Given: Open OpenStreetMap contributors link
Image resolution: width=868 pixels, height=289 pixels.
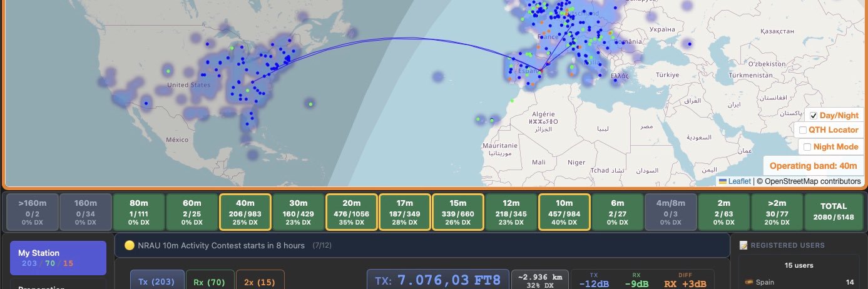Looking at the screenshot, I should pos(812,181).
